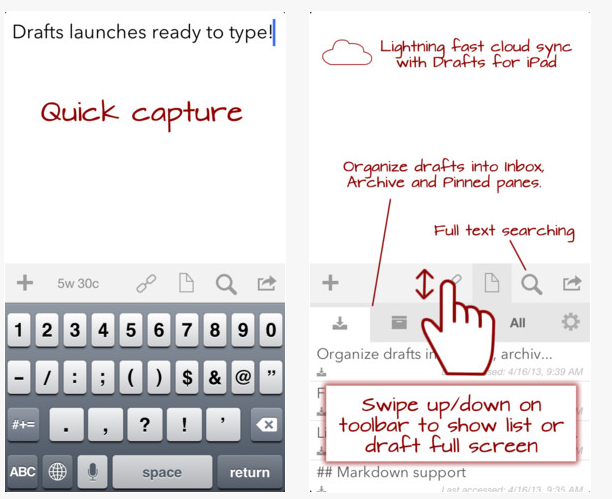Tap share icon on the drafts list screen toolbar
Screen dimensions: 612x499
point(572,283)
